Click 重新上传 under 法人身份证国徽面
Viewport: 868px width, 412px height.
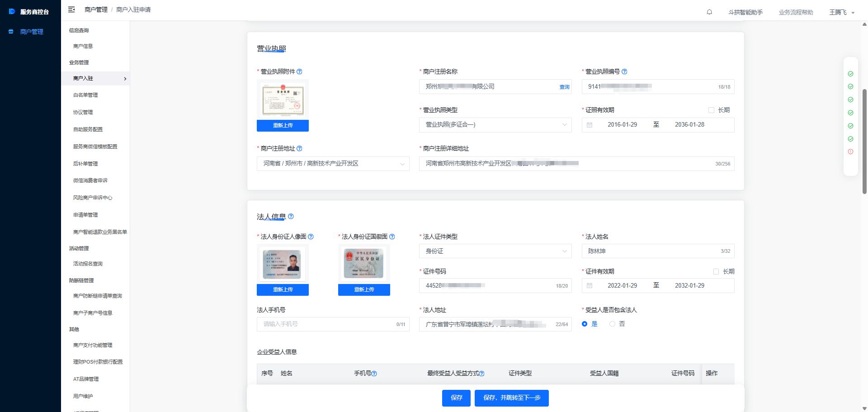coord(364,290)
